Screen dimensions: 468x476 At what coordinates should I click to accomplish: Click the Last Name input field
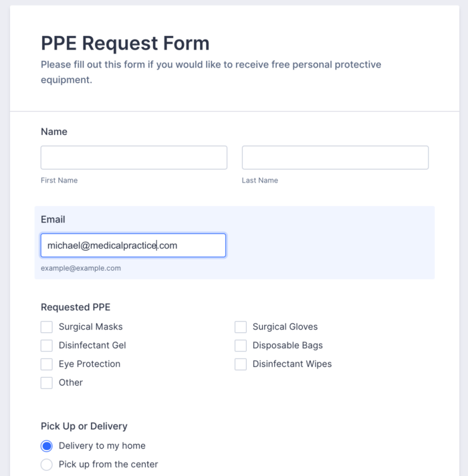coord(335,158)
